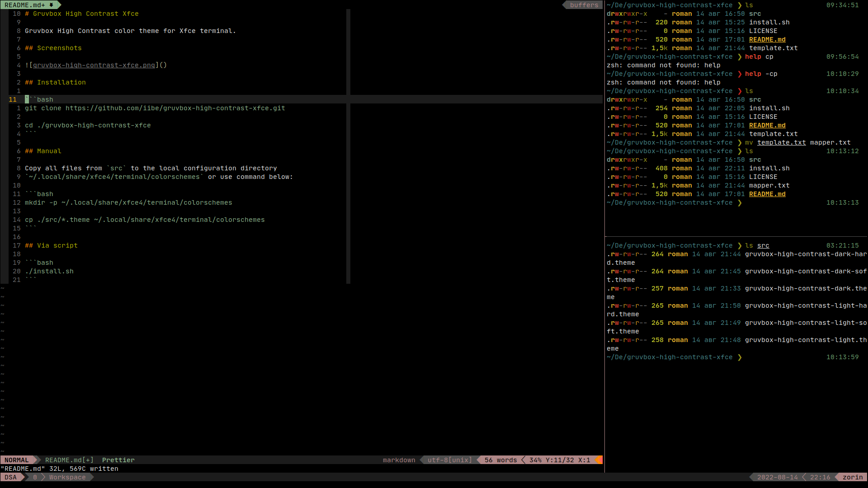
Task: Open the Workspace tmux window entry
Action: pos(67,477)
